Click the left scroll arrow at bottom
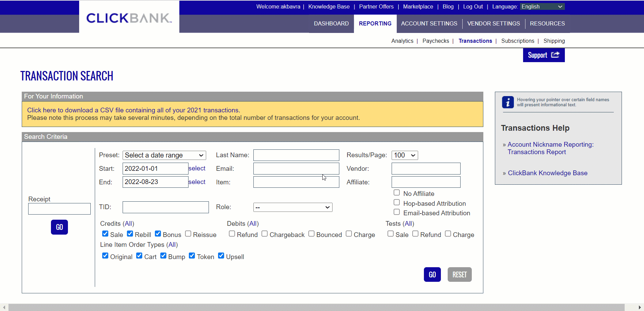Image resolution: width=644 pixels, height=311 pixels. click(4, 307)
